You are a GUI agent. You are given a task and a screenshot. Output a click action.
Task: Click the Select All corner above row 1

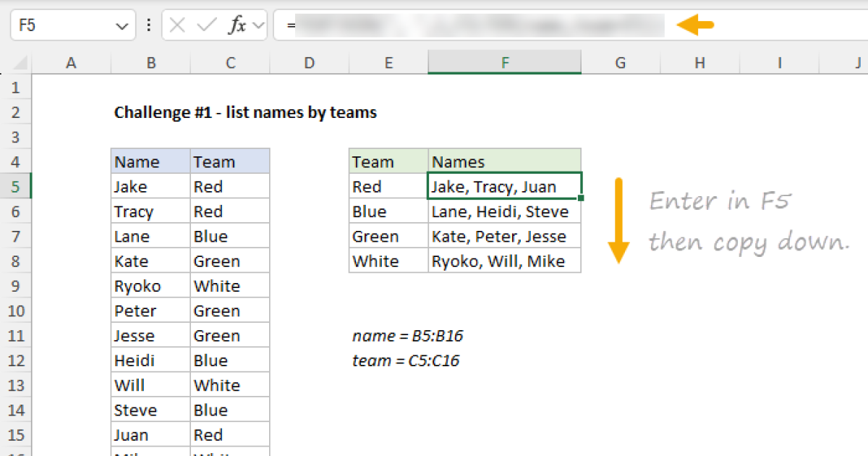[x=18, y=62]
